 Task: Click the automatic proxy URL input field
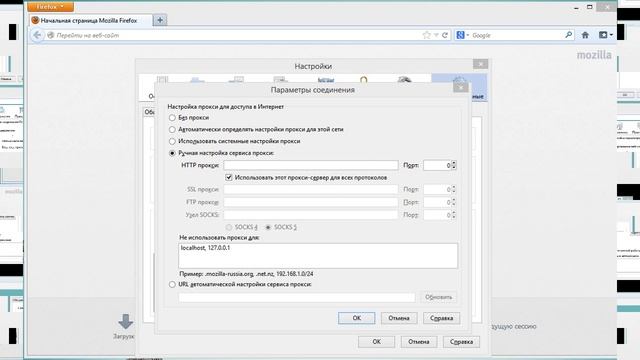point(297,297)
